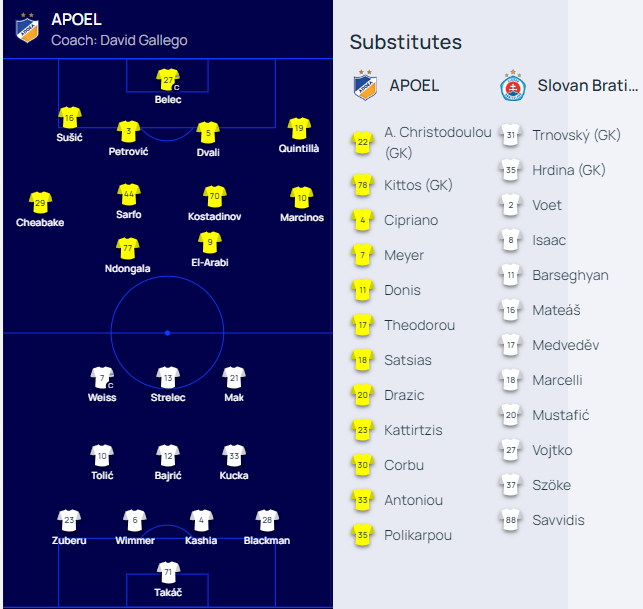Click Takáč's number 71 goalkeeper shirt
Viewport: 643px width, 609px height.
coord(168,572)
